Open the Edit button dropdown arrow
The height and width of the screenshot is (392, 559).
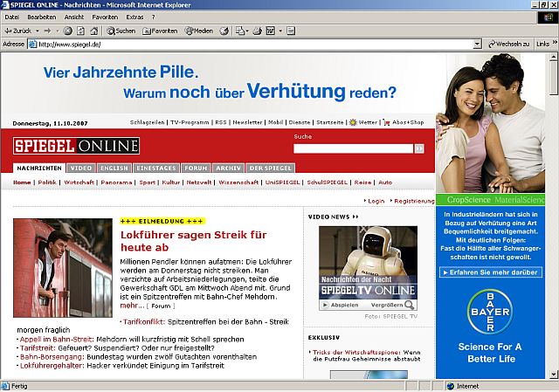[280, 31]
